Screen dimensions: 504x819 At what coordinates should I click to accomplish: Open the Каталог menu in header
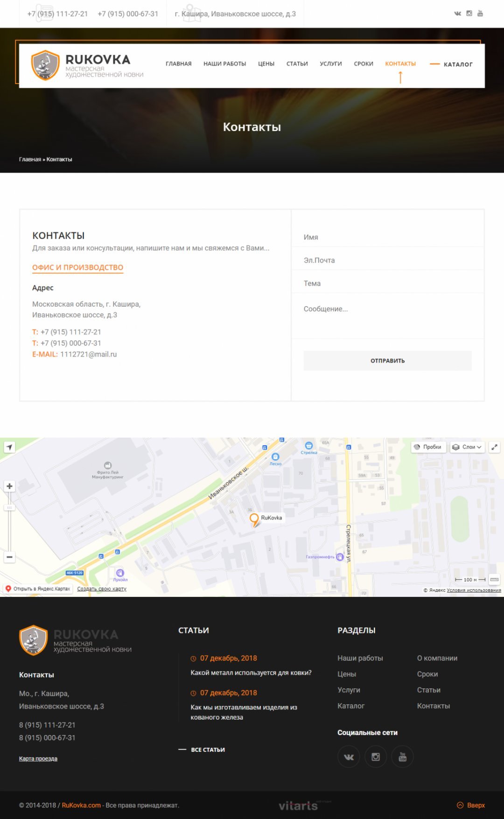457,64
